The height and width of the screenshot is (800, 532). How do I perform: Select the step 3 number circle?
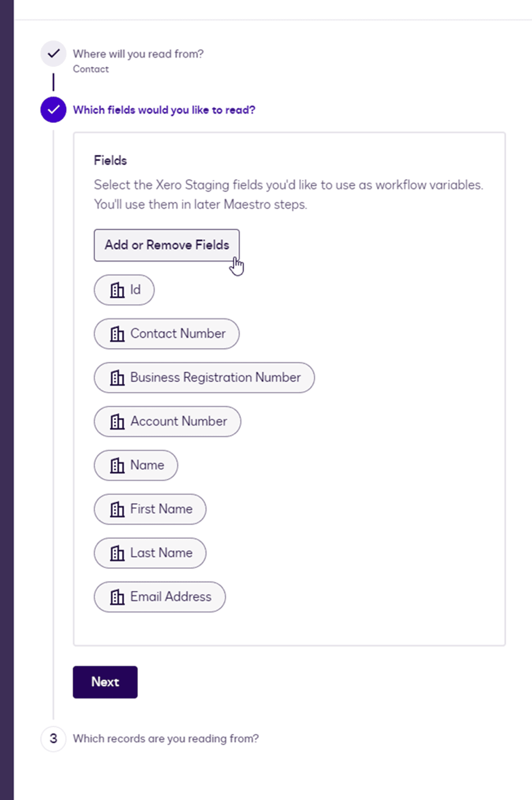pos(54,739)
